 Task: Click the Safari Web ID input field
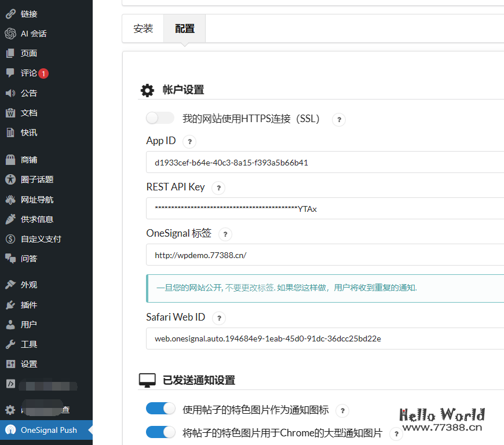point(325,339)
